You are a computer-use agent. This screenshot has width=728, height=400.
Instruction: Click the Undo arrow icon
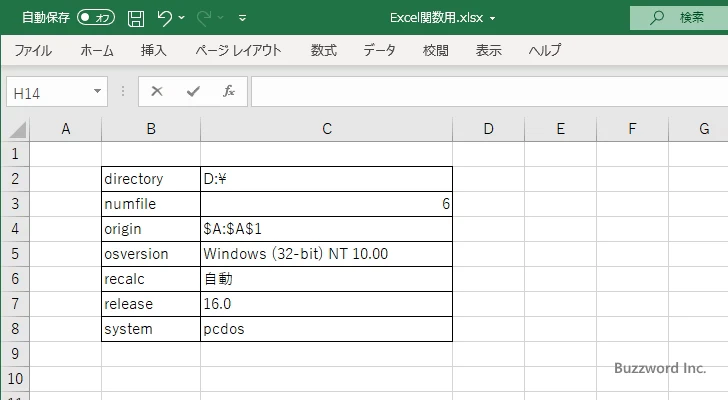click(165, 18)
